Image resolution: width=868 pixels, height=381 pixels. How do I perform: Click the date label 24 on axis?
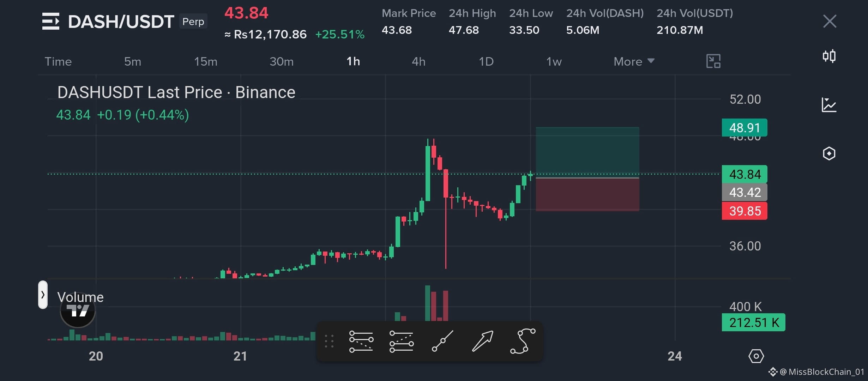coord(675,356)
